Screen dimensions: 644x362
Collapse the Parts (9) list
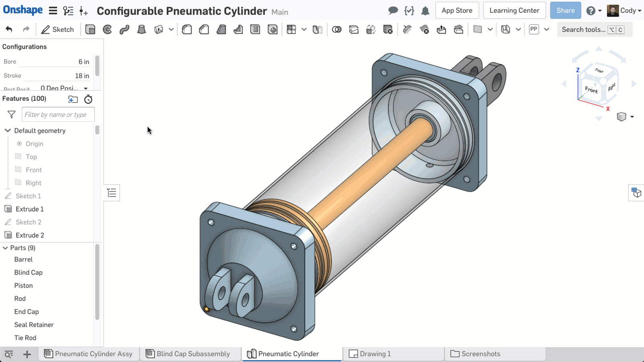pyautogui.click(x=6, y=248)
